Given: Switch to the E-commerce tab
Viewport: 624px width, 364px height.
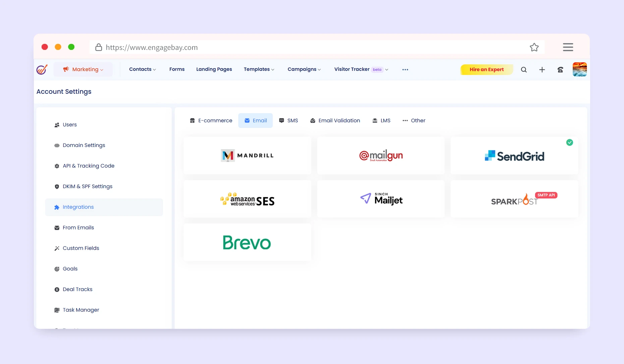Looking at the screenshot, I should coord(211,121).
